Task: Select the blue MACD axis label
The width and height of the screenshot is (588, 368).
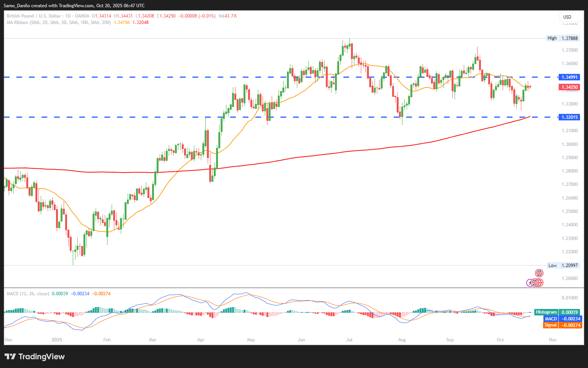Action: point(551,318)
